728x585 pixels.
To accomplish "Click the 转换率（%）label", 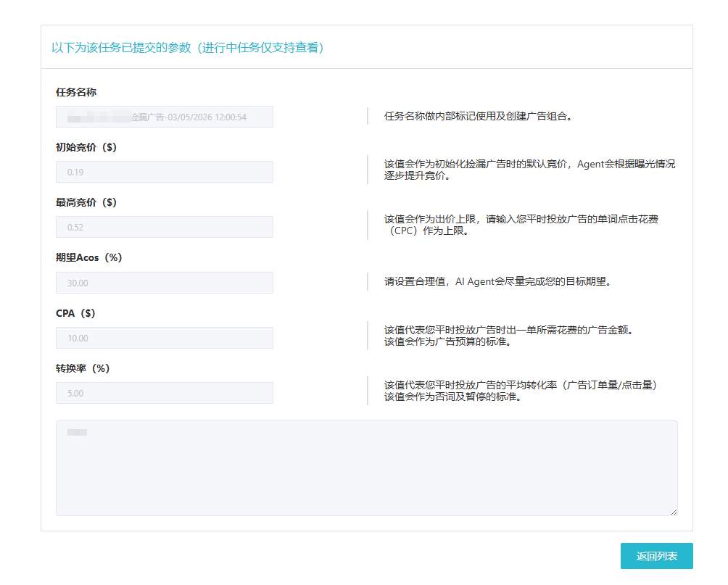I will (83, 368).
